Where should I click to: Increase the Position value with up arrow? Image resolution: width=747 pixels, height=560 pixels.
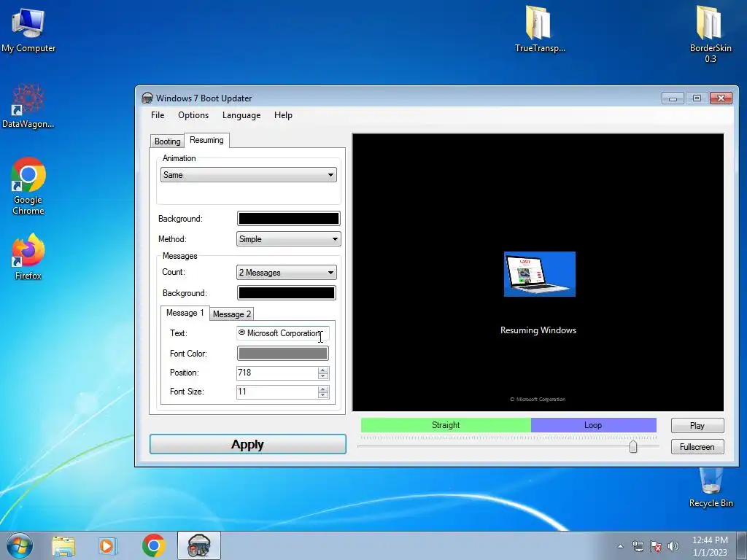(x=323, y=370)
